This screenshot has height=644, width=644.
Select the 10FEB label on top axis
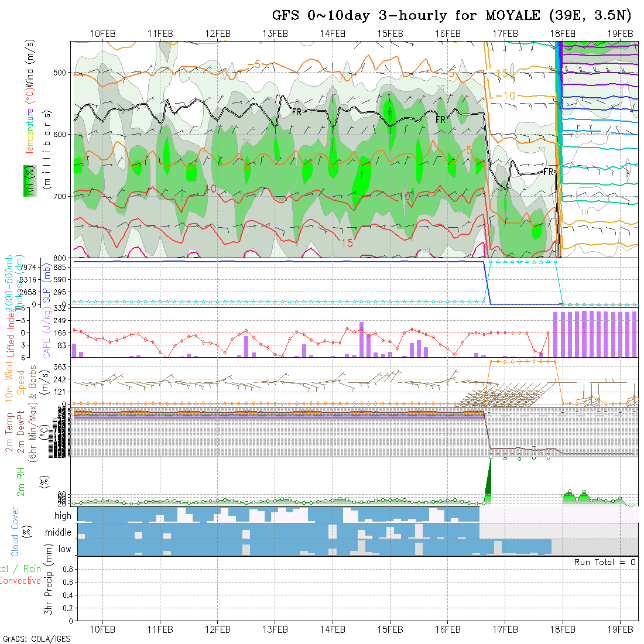(x=102, y=34)
